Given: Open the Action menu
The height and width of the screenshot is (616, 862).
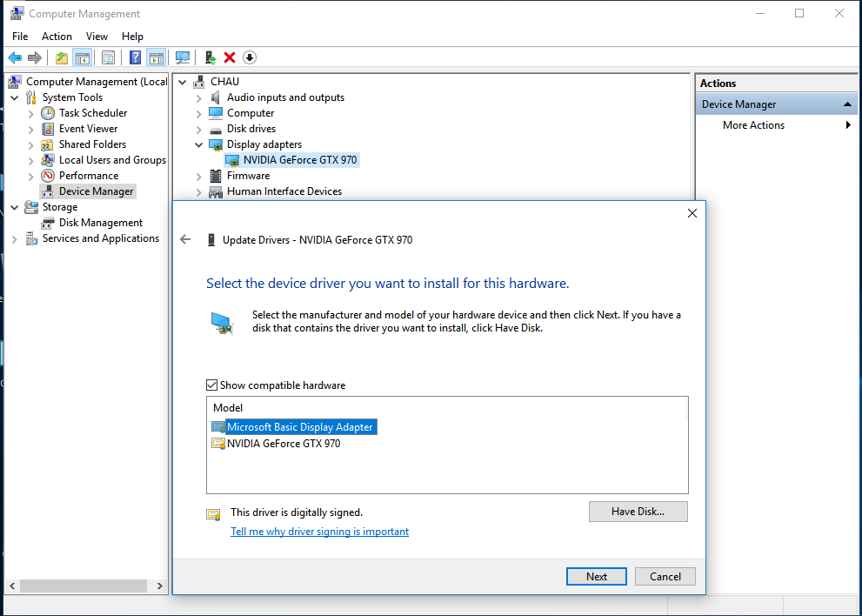Looking at the screenshot, I should [57, 37].
